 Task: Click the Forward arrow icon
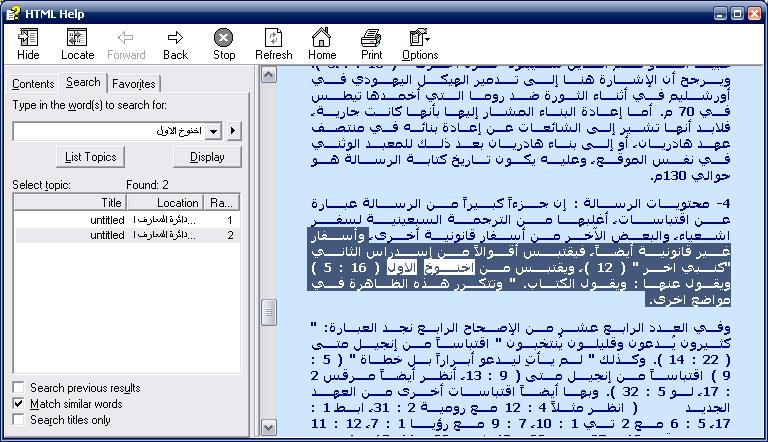tap(126, 38)
